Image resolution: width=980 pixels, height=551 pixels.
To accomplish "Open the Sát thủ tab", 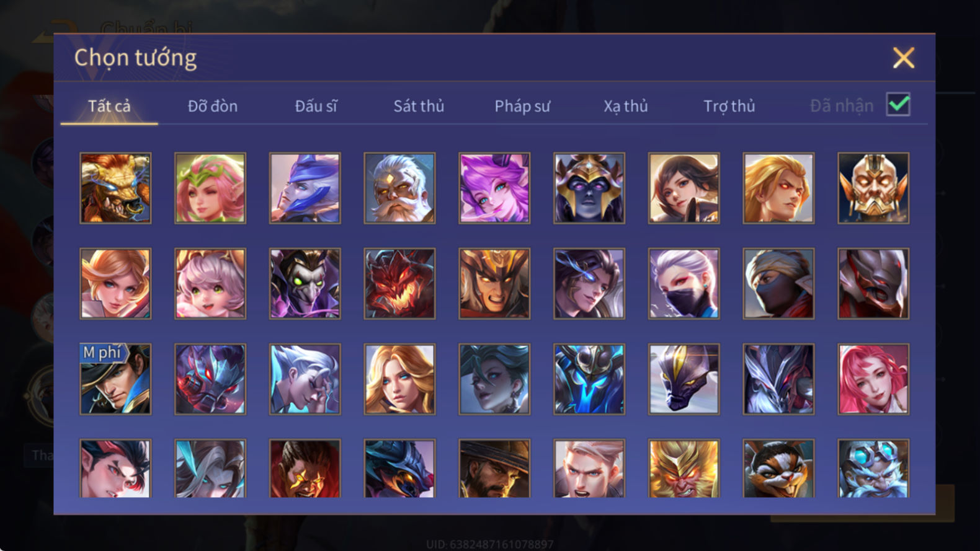I will coord(419,106).
